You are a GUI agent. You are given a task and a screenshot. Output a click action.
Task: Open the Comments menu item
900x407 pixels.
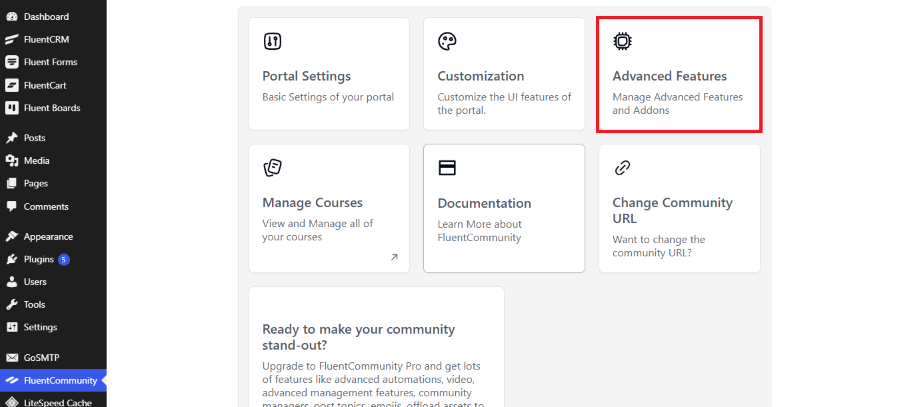53,207
